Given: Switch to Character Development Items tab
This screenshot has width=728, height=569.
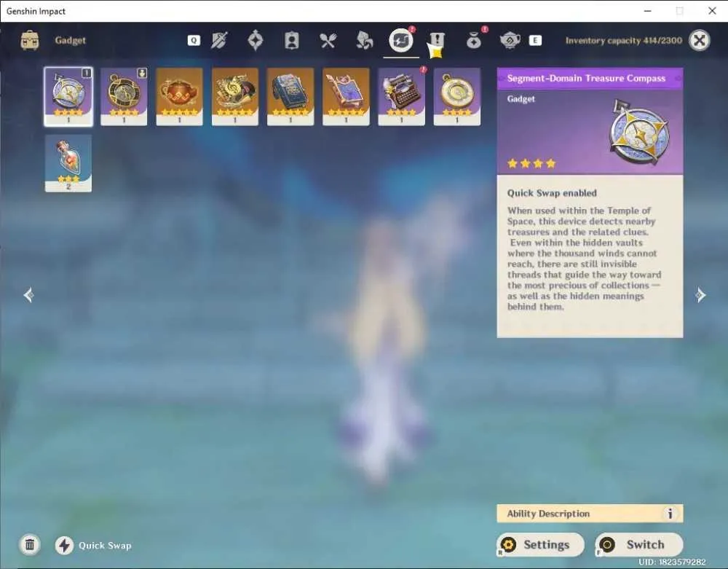Looking at the screenshot, I should (x=292, y=40).
